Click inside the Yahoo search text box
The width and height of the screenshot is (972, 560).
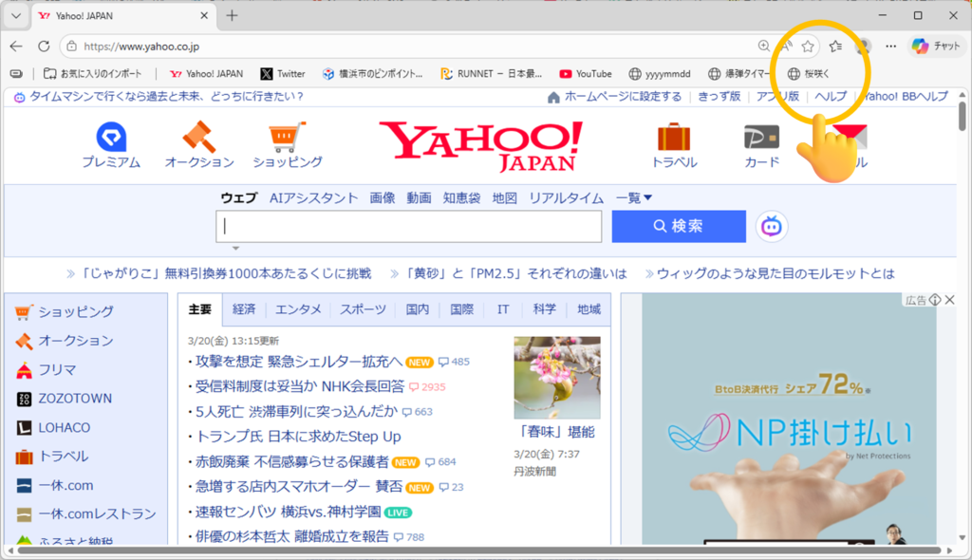click(409, 226)
